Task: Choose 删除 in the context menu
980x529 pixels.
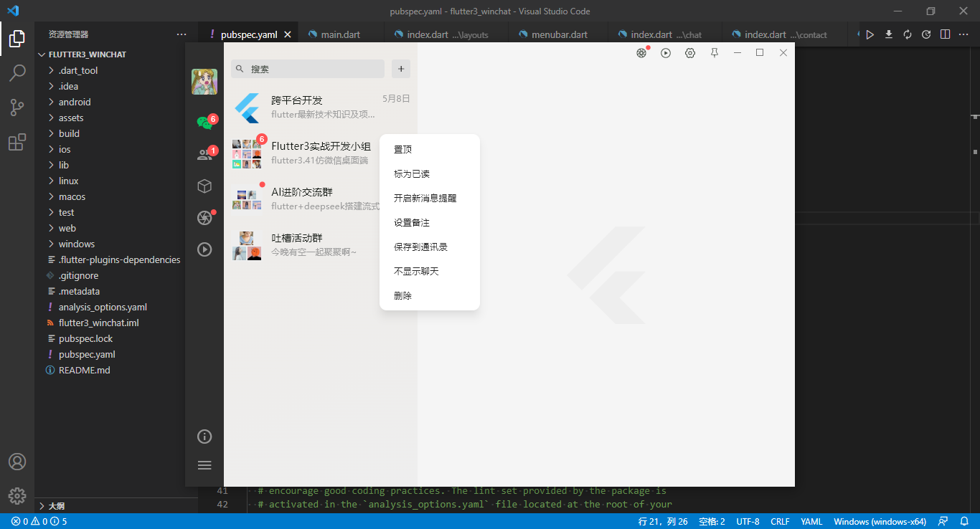Action: tap(430, 296)
